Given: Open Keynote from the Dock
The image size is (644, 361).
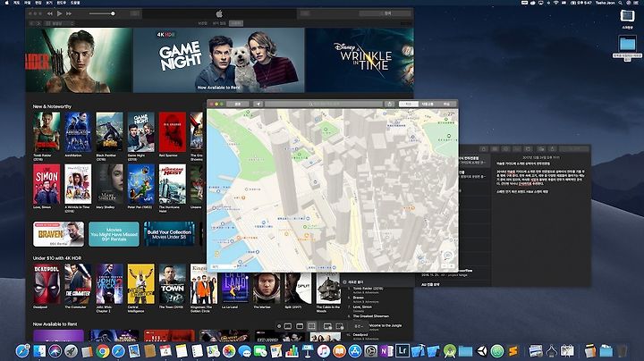Looking at the screenshot, I should click(x=308, y=351).
